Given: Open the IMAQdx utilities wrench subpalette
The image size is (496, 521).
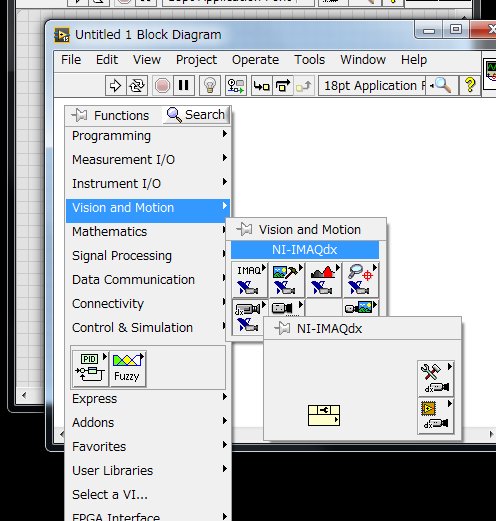Looking at the screenshot, I should pos(436,378).
